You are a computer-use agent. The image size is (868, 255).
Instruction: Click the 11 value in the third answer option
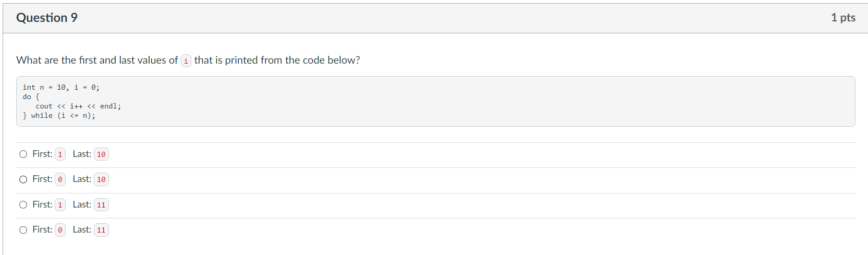(101, 205)
